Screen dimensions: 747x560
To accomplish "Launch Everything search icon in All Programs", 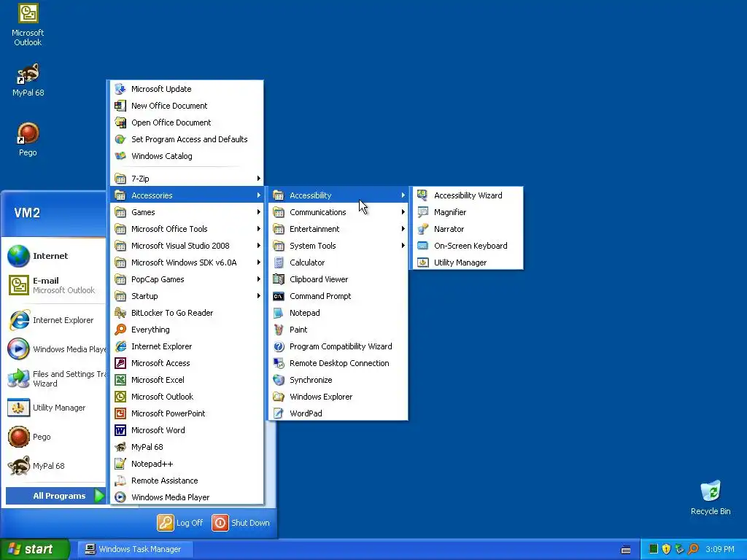I will 120,330.
